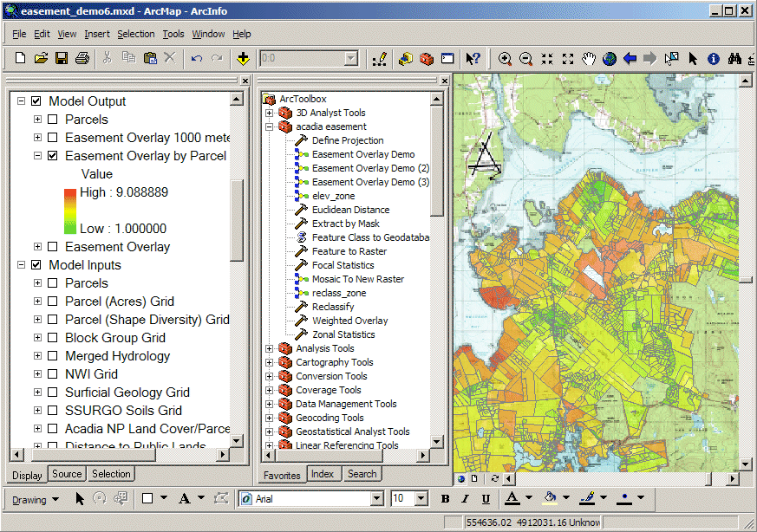This screenshot has width=757, height=532.
Task: Select the Zoom Out magnifier tool
Action: 525,59
